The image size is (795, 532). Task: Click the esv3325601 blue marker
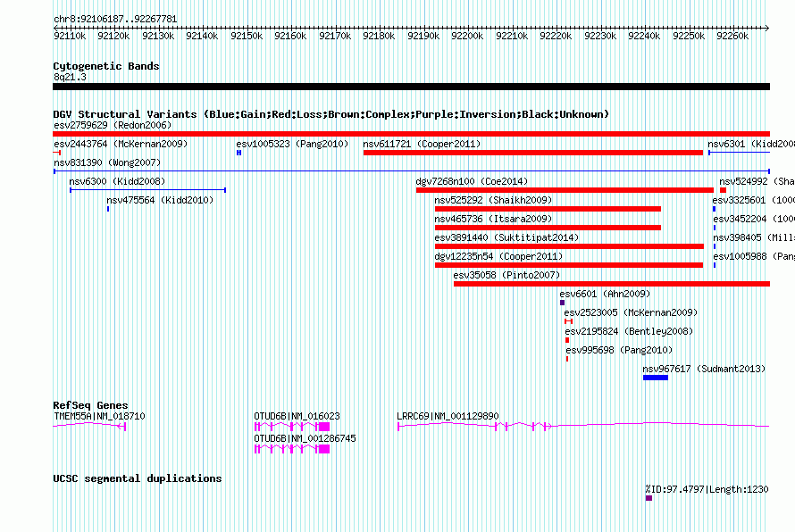714,209
